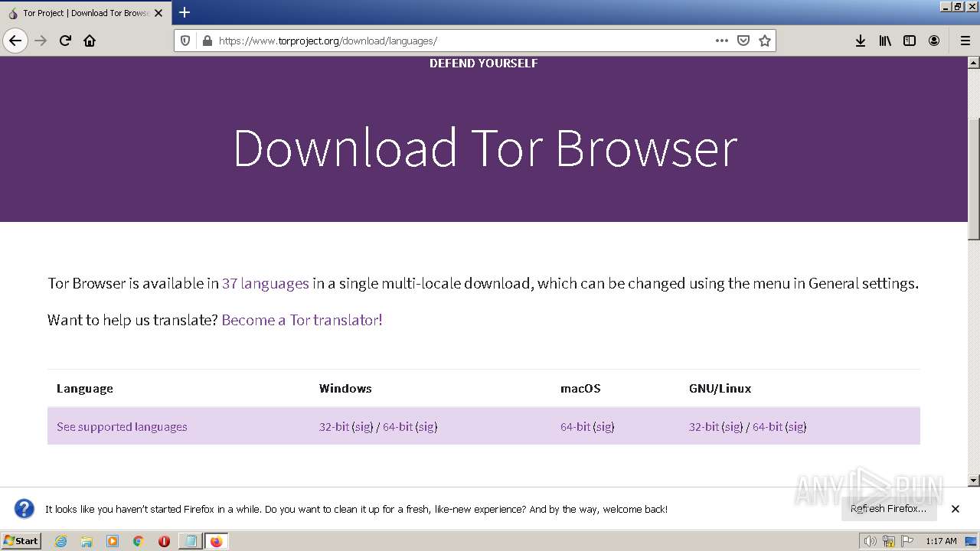The width and height of the screenshot is (980, 551).
Task: Download GNU/Linux 64-bit Tor Browser
Action: point(767,427)
